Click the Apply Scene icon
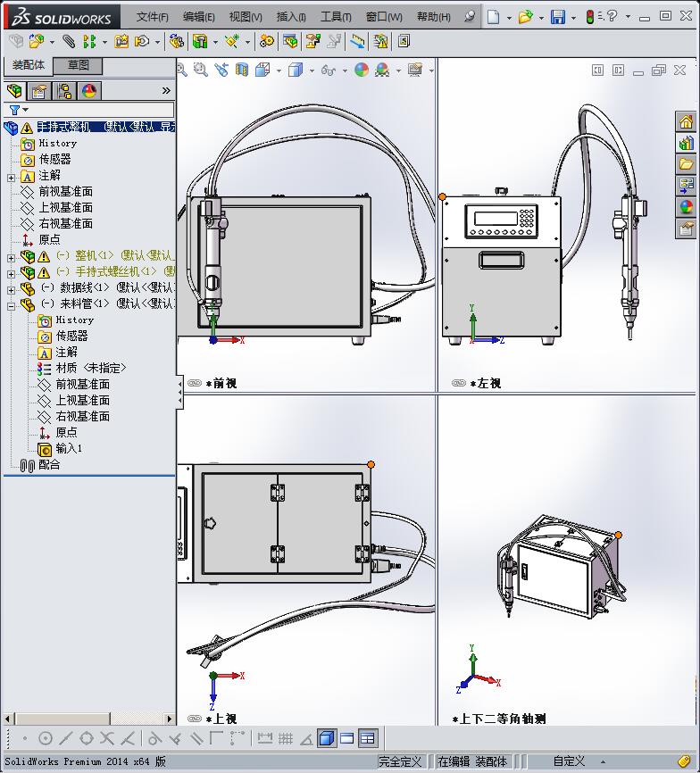The image size is (700, 773). [x=382, y=70]
